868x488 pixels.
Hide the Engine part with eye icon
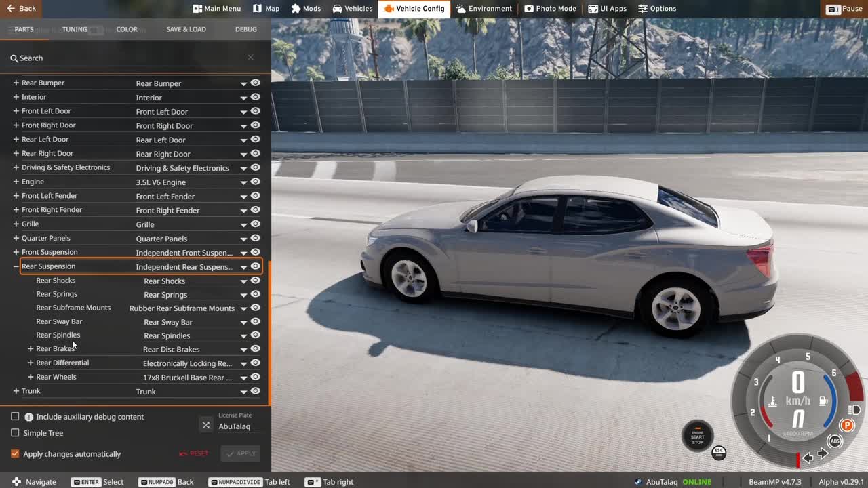[256, 182]
